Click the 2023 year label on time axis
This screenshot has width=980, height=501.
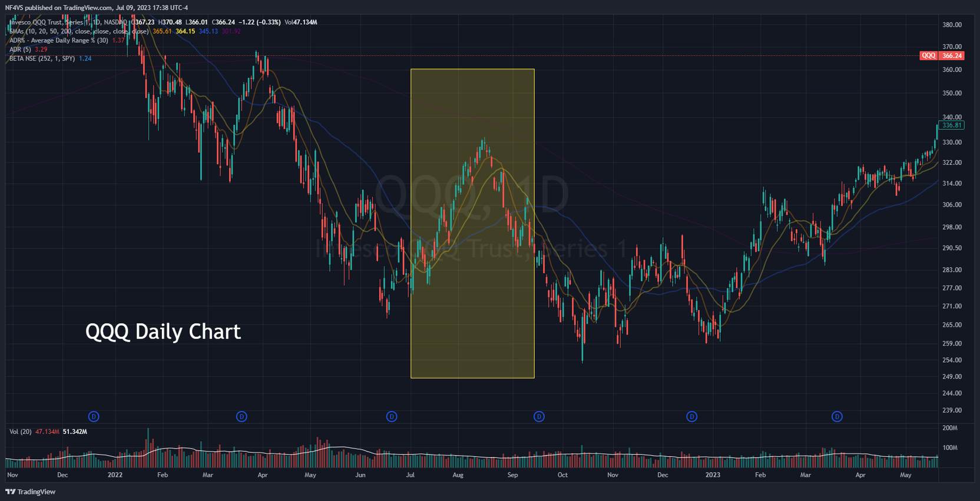point(713,475)
